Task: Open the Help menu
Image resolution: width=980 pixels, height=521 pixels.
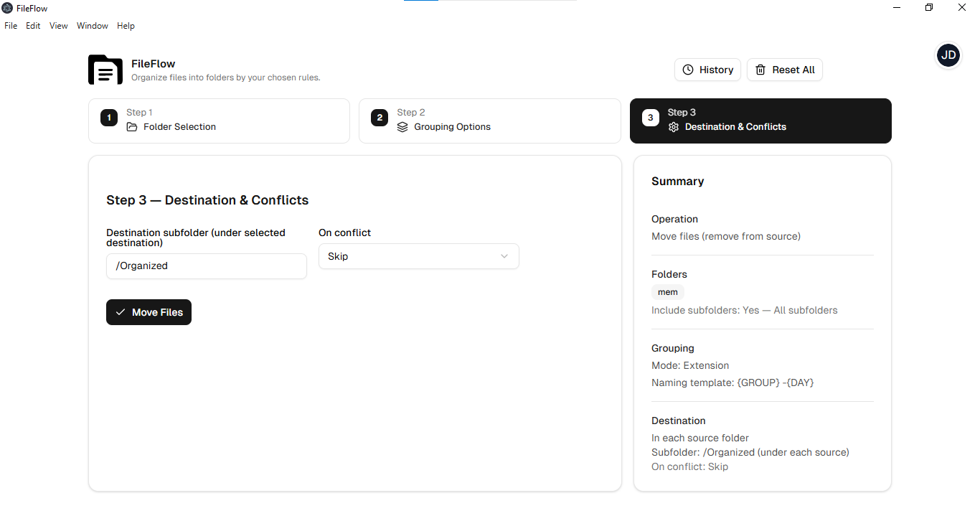Action: [x=126, y=26]
